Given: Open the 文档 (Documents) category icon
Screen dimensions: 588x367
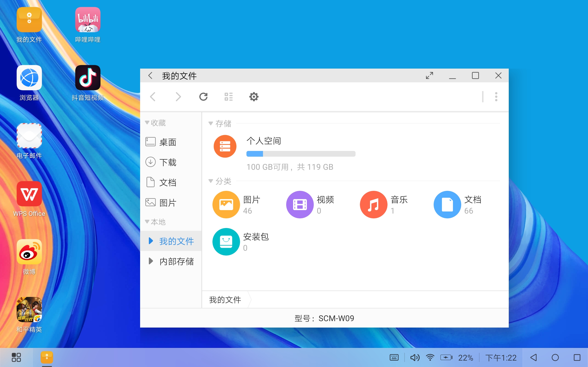Looking at the screenshot, I should (x=447, y=204).
